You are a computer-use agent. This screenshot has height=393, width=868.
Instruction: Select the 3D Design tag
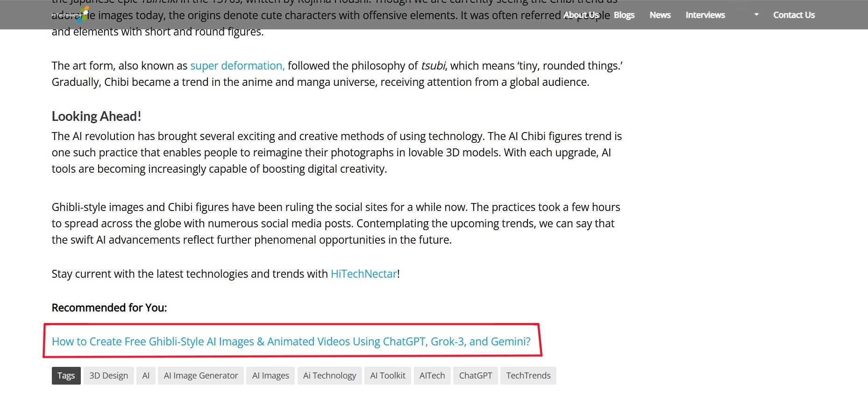tap(108, 375)
